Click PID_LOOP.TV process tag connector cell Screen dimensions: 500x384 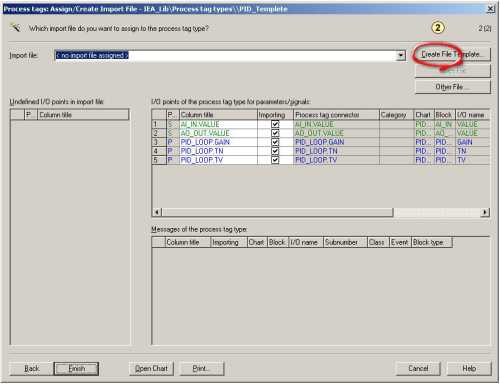pyautogui.click(x=336, y=160)
